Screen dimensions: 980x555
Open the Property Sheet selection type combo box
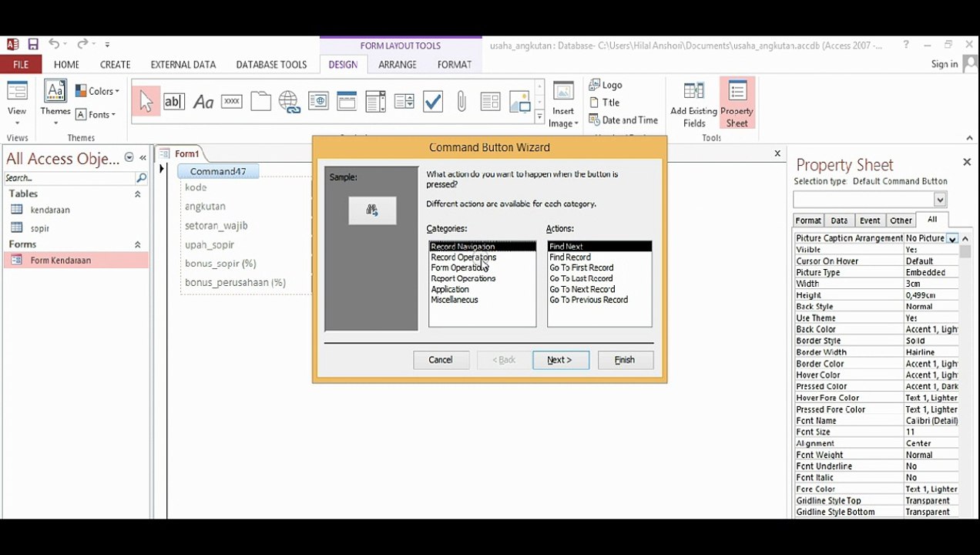[870, 200]
